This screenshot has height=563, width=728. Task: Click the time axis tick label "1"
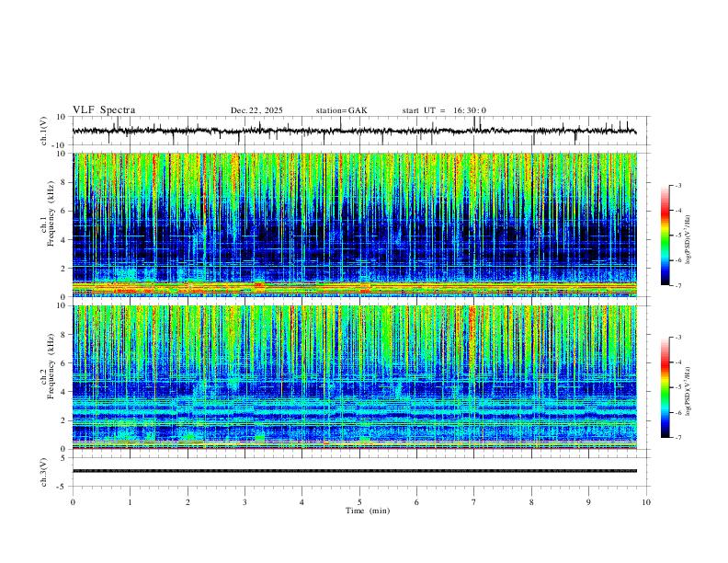click(131, 502)
